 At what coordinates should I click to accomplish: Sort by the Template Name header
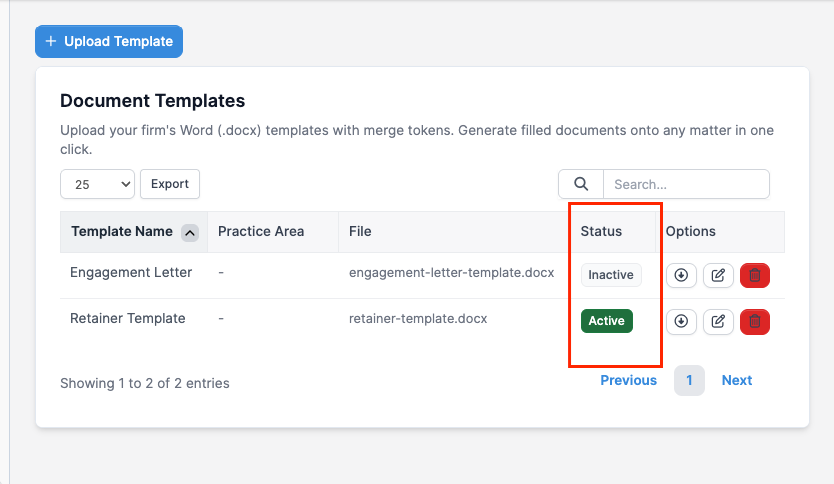(134, 231)
